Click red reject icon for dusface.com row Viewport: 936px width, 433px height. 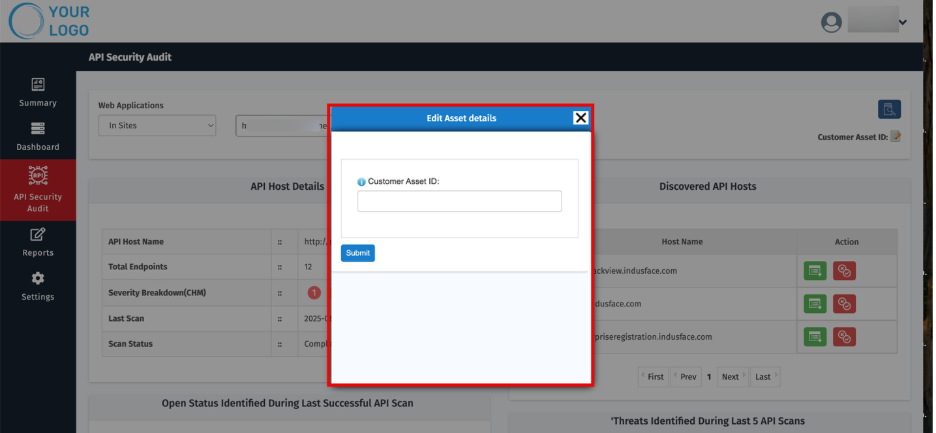(x=844, y=303)
